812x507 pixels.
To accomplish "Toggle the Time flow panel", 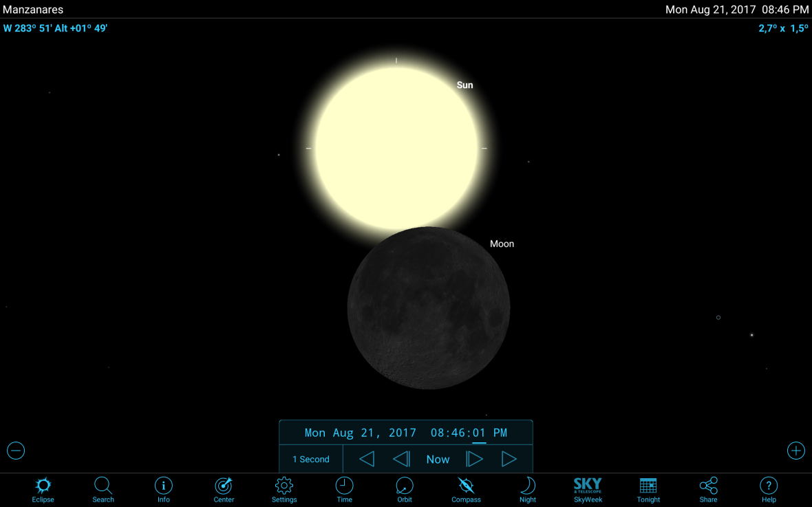I will 344,489.
